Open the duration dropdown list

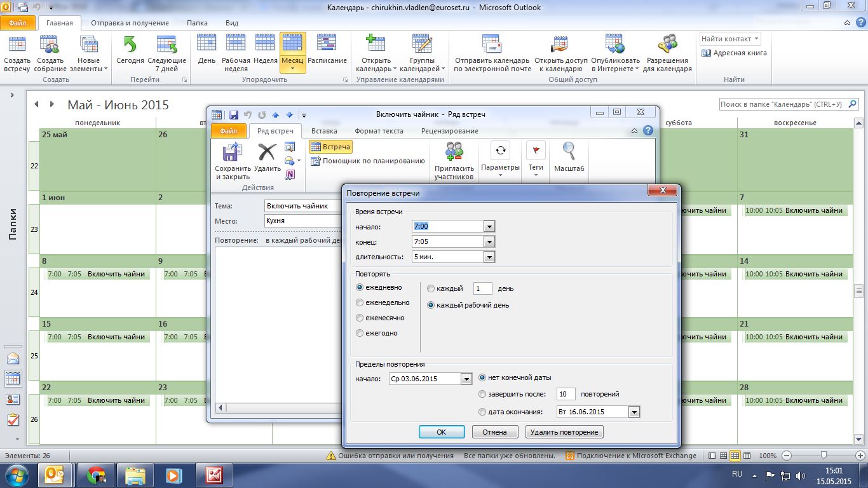click(489, 257)
